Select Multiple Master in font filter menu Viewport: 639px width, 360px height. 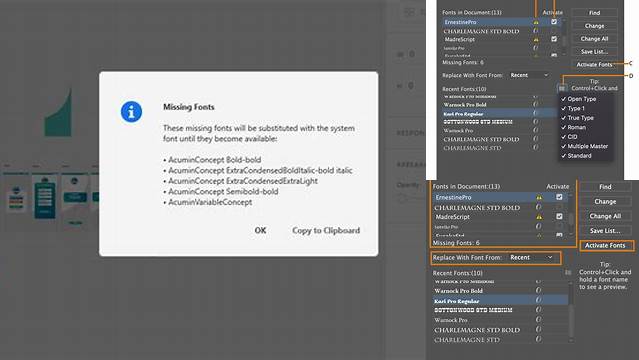584,146
